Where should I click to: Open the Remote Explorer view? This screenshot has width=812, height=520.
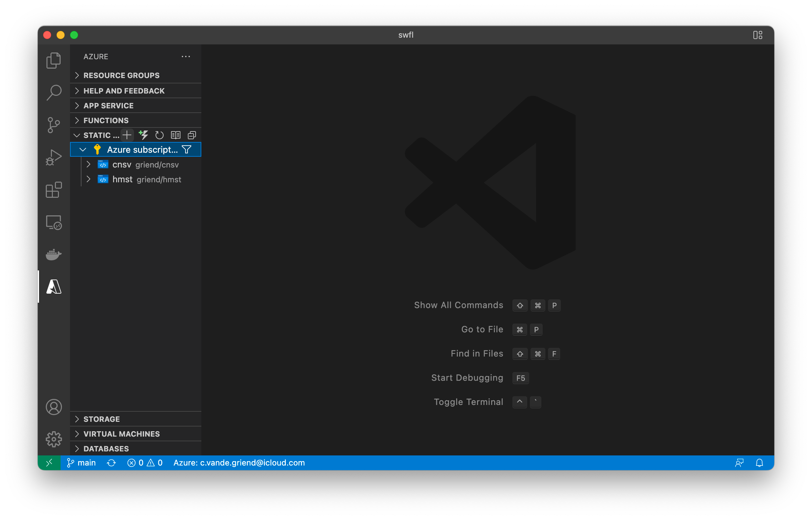tap(54, 222)
